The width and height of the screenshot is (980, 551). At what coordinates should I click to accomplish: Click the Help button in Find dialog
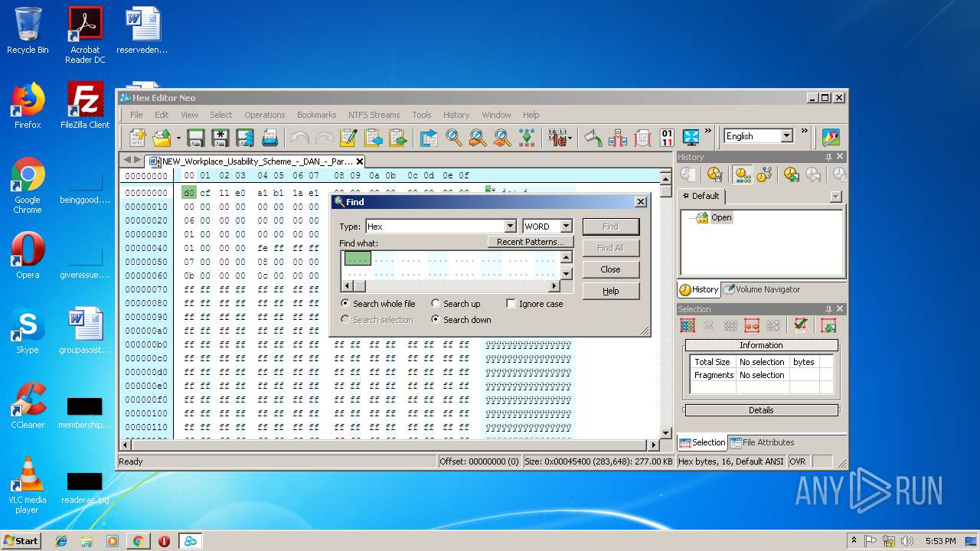tap(610, 291)
